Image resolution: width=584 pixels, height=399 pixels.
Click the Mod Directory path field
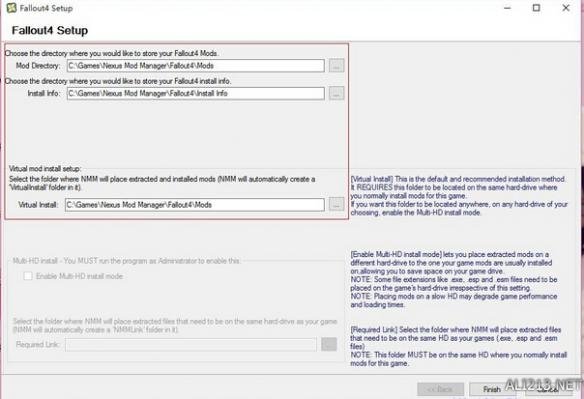coord(196,66)
